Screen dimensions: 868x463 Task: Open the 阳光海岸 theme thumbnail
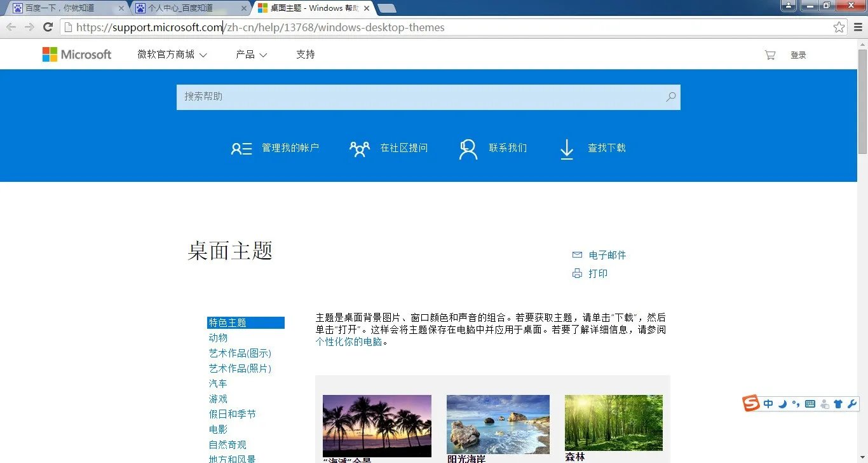coord(498,425)
